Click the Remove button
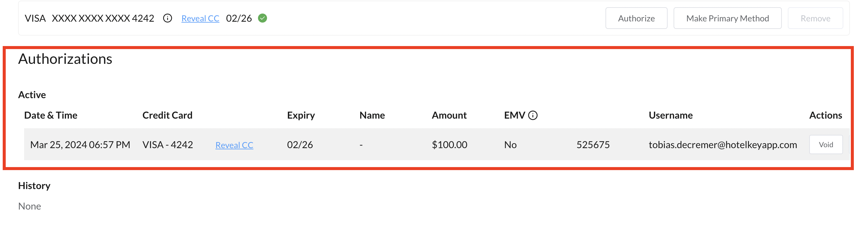Screen dimensions: 868x230 tap(815, 18)
